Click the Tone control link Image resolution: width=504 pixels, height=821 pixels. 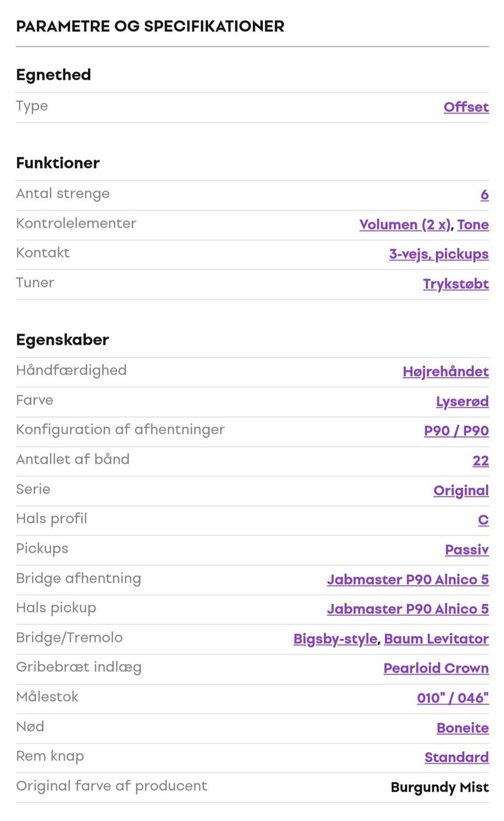(472, 225)
